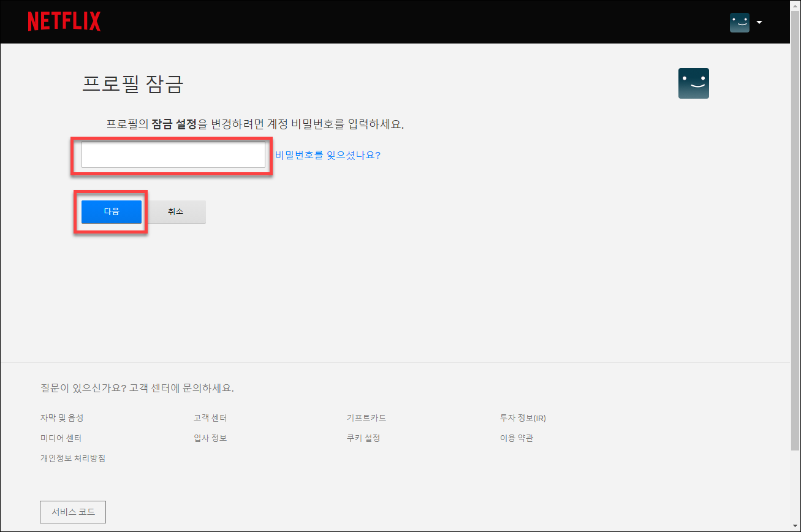The height and width of the screenshot is (532, 801).
Task: Open the 투자 정보(IR) footer link
Action: coord(523,418)
